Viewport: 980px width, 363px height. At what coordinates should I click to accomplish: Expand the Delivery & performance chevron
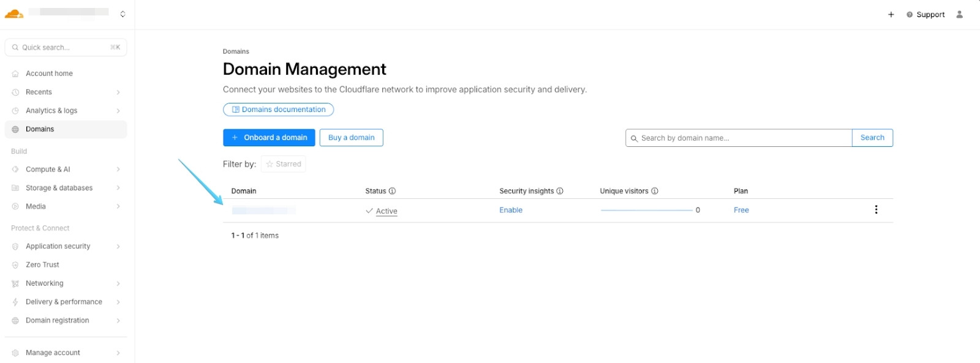[x=118, y=302]
